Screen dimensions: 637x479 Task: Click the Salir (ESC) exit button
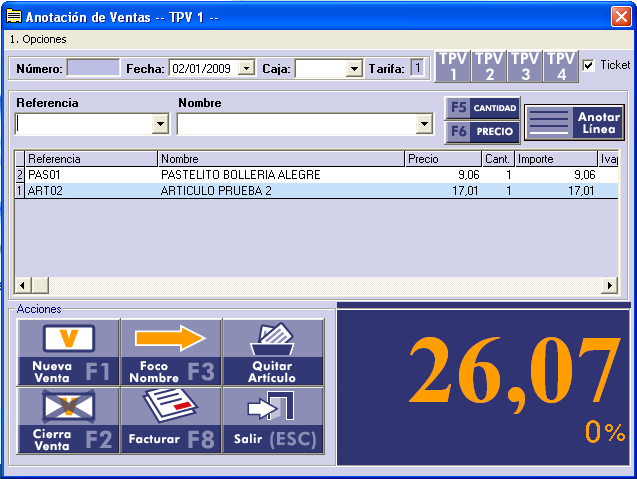click(273, 420)
